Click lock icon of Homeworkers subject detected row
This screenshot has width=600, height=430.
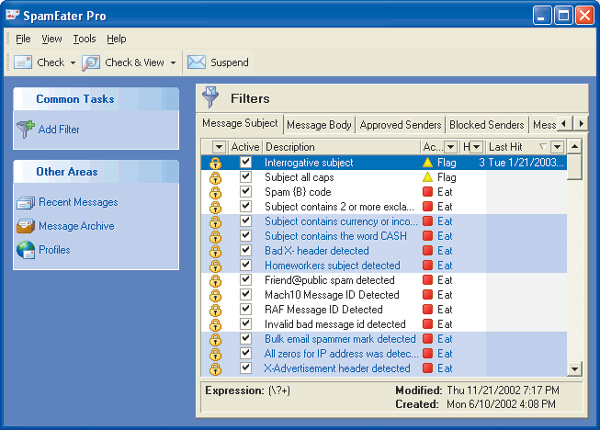tap(215, 266)
